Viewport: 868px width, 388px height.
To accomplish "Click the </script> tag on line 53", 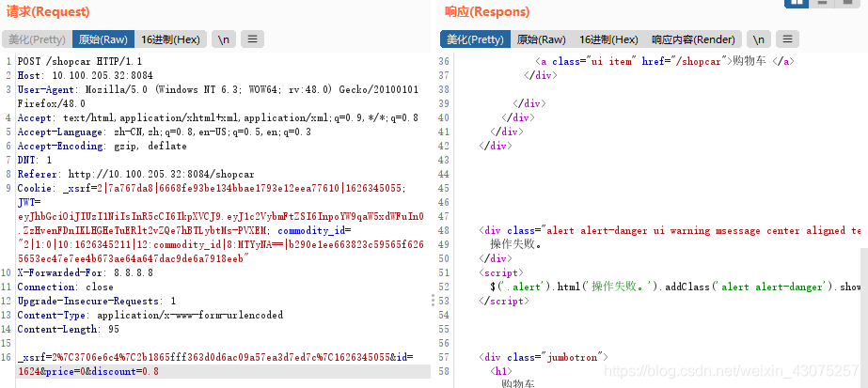I will (x=504, y=302).
